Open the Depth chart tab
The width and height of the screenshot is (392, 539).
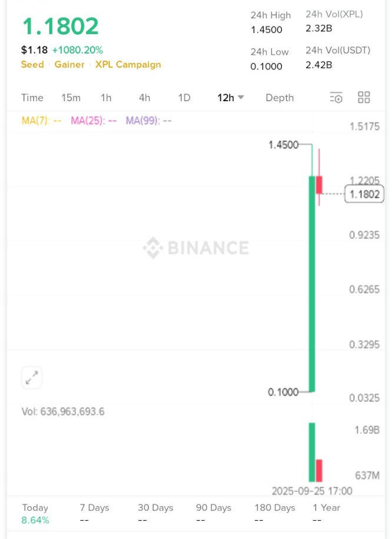tap(280, 98)
